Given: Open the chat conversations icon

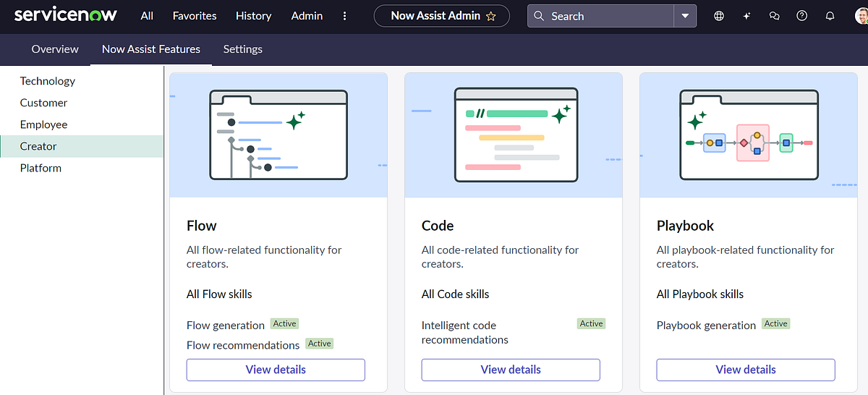Looking at the screenshot, I should (x=774, y=16).
